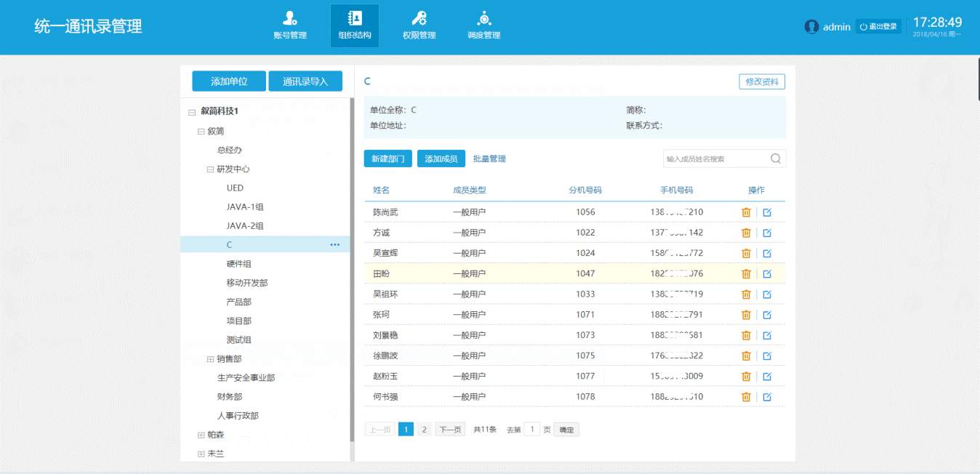Image resolution: width=980 pixels, height=474 pixels.
Task: Click trash icon for 田盼 row
Action: pyautogui.click(x=746, y=274)
